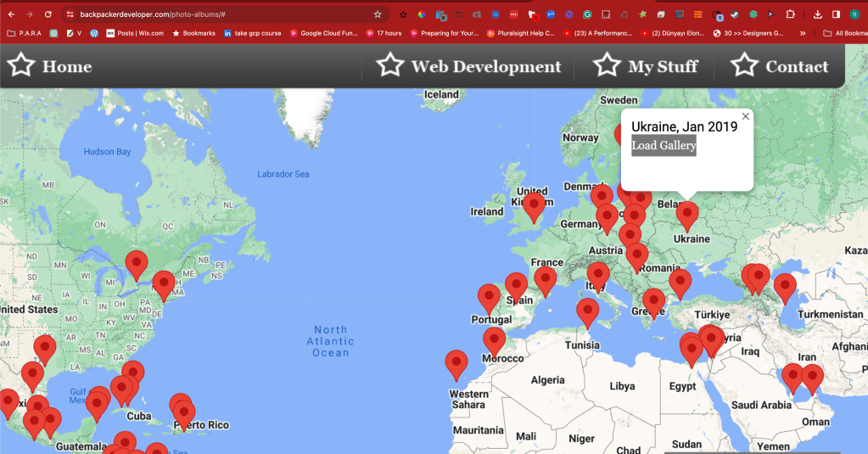Image resolution: width=868 pixels, height=454 pixels.
Task: Click the map pin on the United Kingdom
Action: (x=534, y=208)
